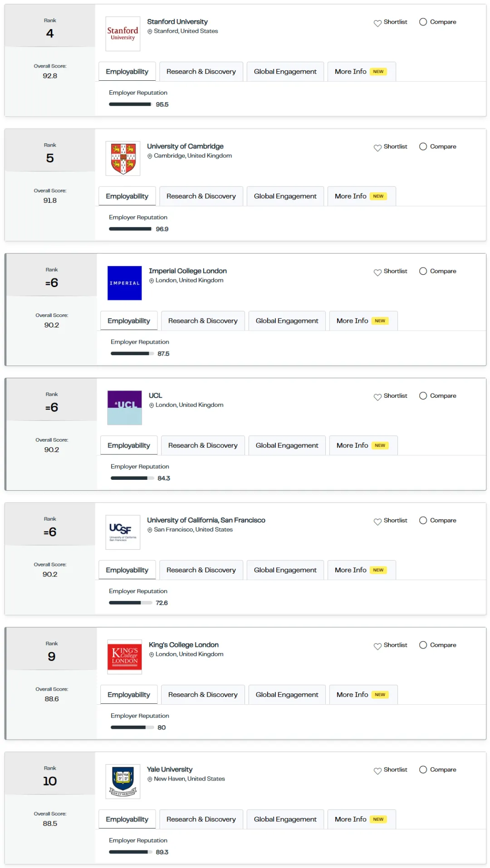
Task: Click the UCSF logo thumbnail
Action: (x=122, y=532)
